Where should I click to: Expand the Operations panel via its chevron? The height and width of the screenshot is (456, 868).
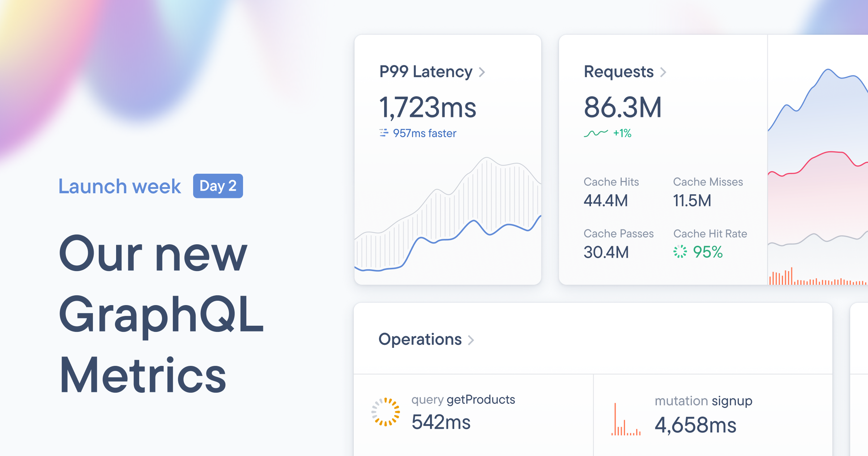pos(471,340)
